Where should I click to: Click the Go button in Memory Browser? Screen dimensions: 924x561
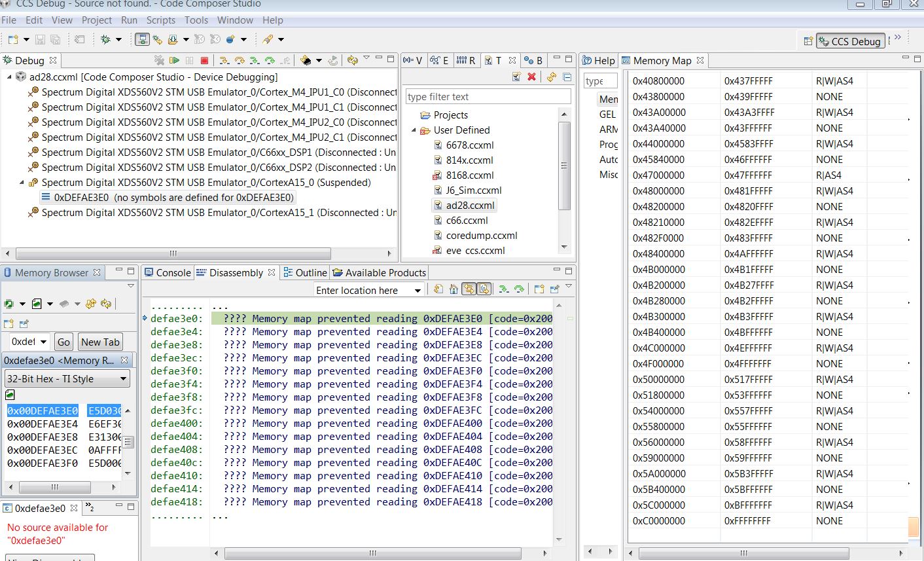[x=63, y=342]
